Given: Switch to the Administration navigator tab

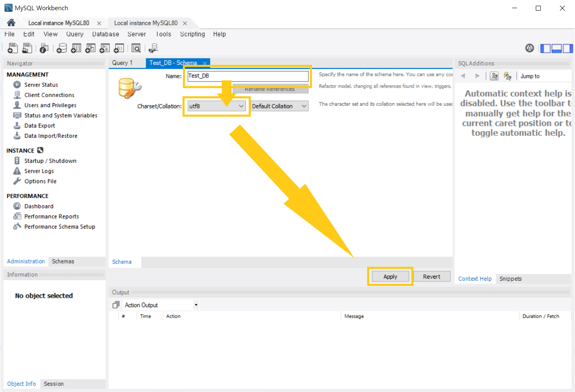Looking at the screenshot, I should pos(26,261).
